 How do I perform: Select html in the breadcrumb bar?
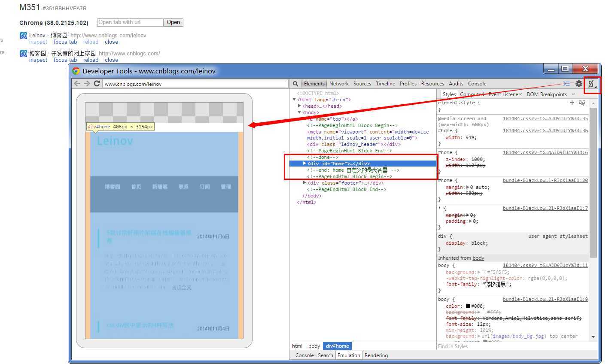point(297,346)
